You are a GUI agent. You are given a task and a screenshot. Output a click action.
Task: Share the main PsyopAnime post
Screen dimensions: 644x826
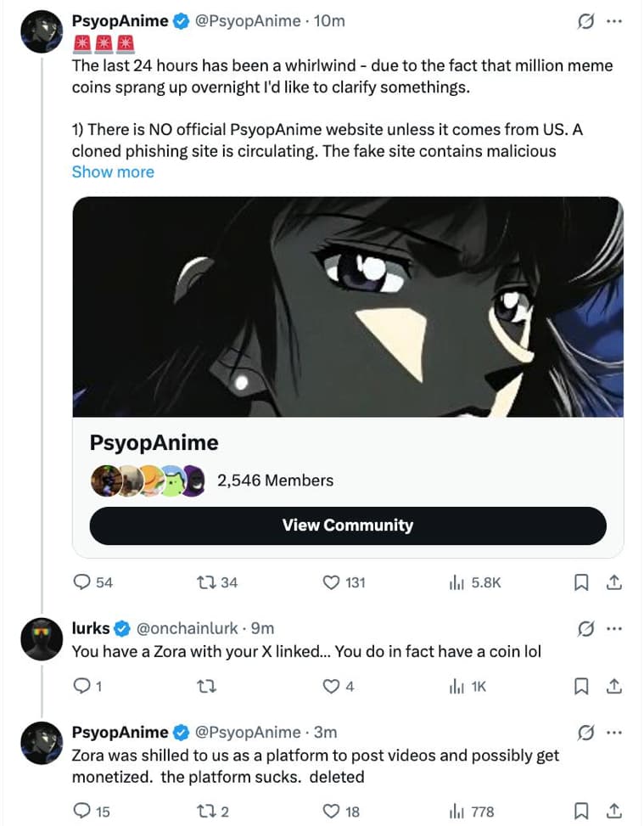pos(615,582)
